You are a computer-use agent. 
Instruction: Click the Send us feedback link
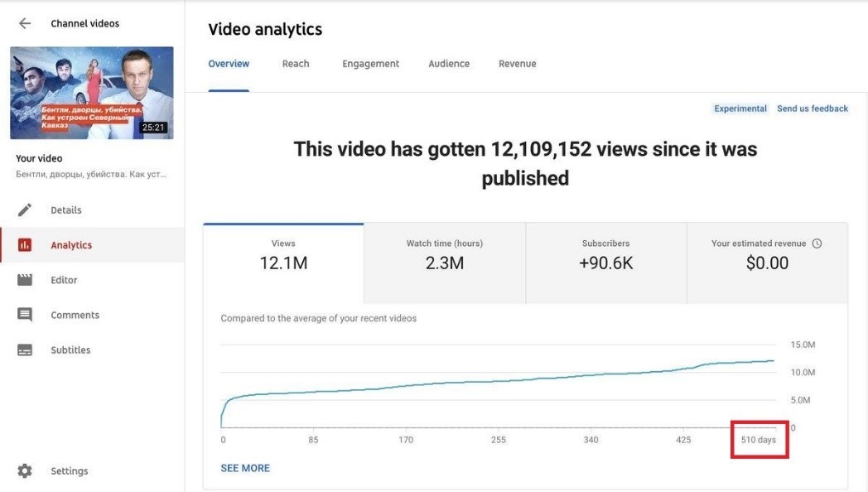pyautogui.click(x=812, y=109)
